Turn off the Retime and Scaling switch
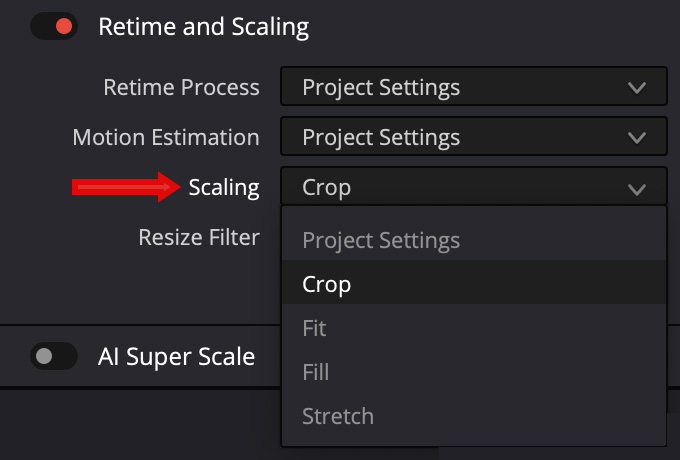Viewport: 680px width, 460px height. point(53,27)
